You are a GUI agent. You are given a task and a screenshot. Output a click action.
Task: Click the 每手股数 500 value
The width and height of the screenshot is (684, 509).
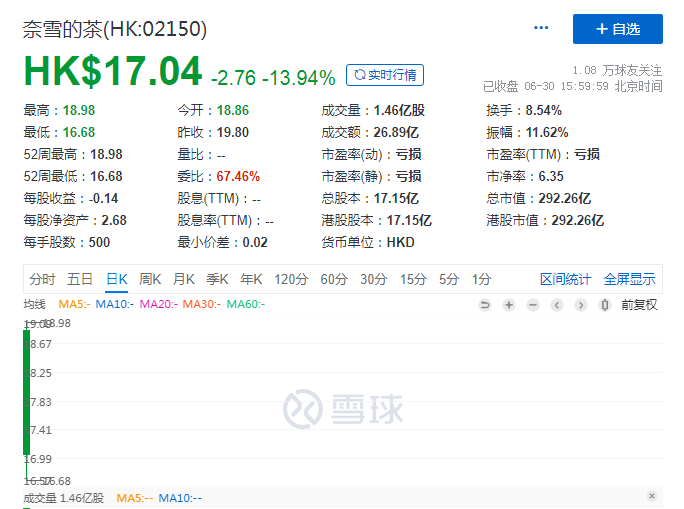tap(99, 242)
